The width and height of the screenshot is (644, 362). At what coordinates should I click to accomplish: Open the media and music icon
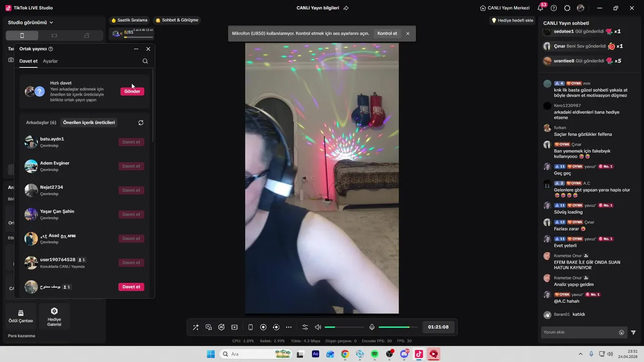209,327
